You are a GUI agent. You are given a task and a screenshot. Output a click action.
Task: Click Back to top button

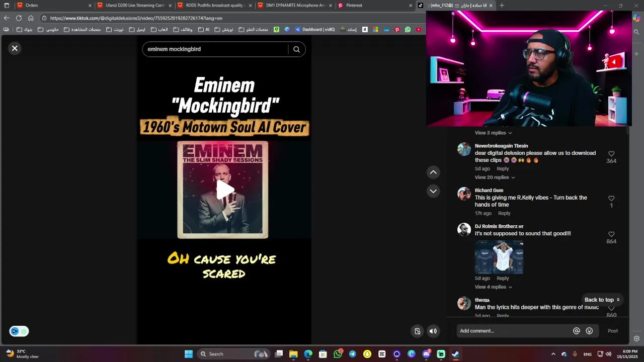pyautogui.click(x=602, y=300)
